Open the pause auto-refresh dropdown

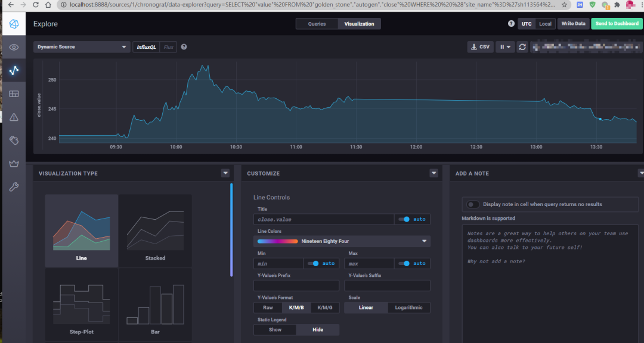[506, 47]
